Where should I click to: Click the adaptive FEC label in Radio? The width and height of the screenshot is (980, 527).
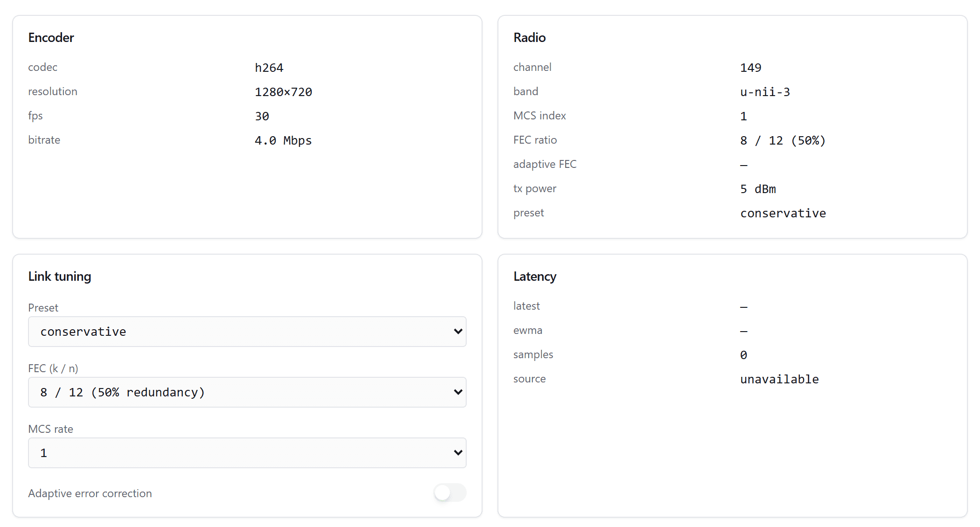pyautogui.click(x=545, y=164)
